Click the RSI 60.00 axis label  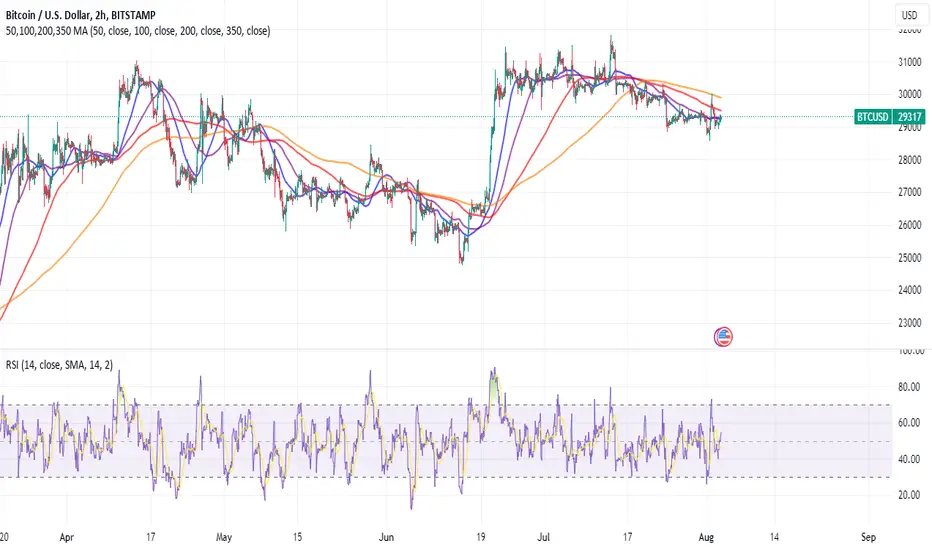[909, 423]
